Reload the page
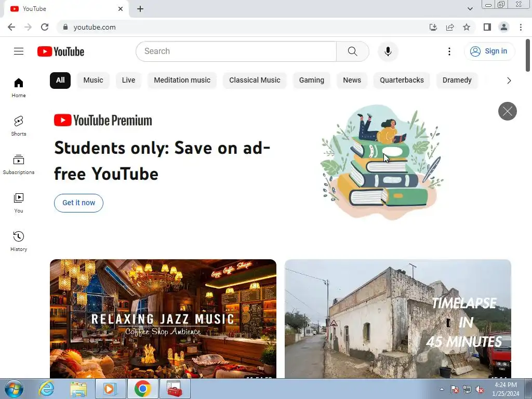 click(45, 27)
